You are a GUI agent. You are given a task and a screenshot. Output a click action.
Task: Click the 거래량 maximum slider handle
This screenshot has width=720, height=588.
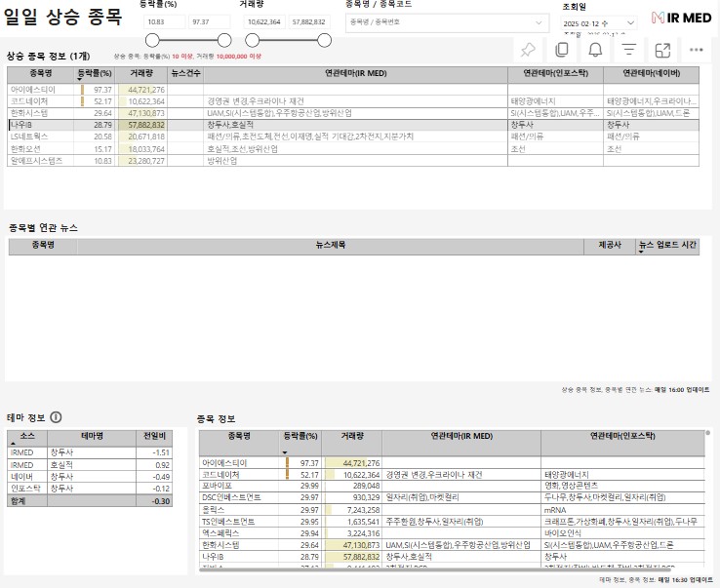(324, 40)
